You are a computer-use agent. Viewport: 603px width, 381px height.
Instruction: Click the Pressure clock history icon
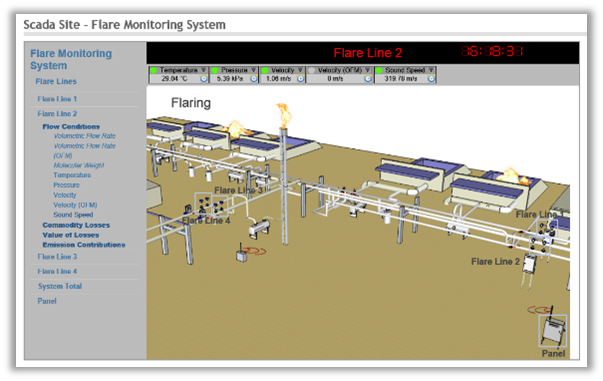coord(253,78)
